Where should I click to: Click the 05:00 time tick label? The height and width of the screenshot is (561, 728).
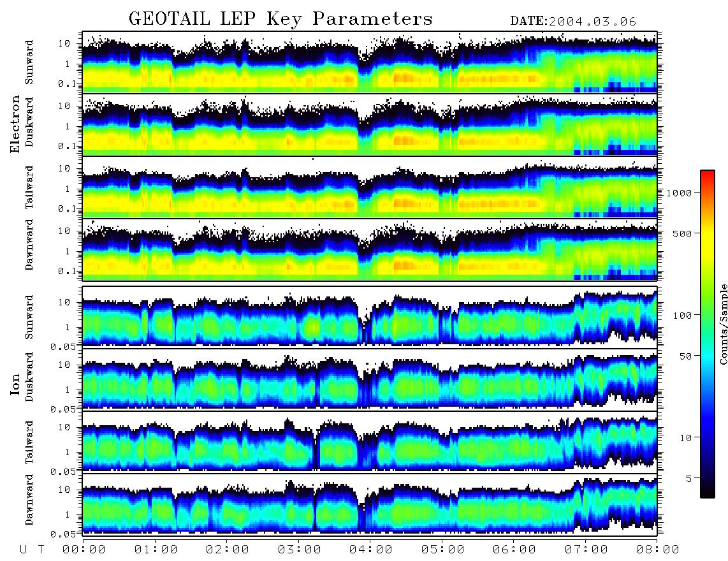443,550
